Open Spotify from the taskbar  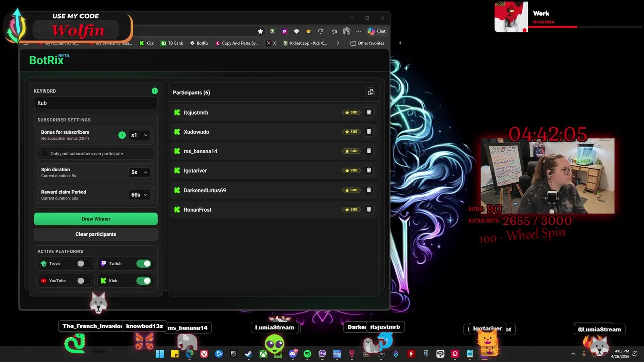pos(307,354)
